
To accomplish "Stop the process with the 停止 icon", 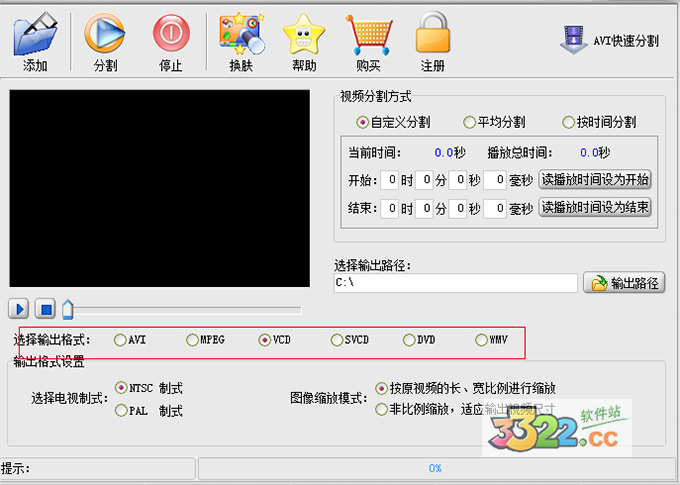I will pos(171,33).
